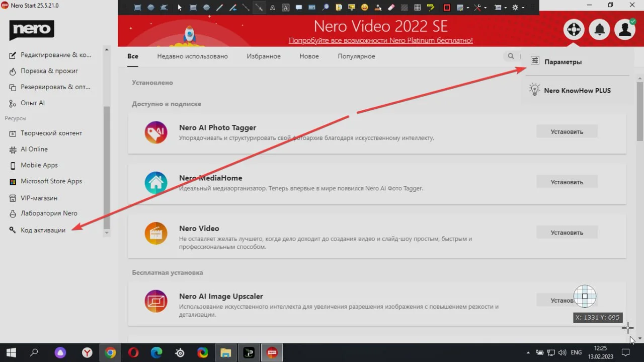Image resolution: width=644 pixels, height=362 pixels.
Task: Open Nero KnowHow PLUS menu item
Action: [578, 91]
